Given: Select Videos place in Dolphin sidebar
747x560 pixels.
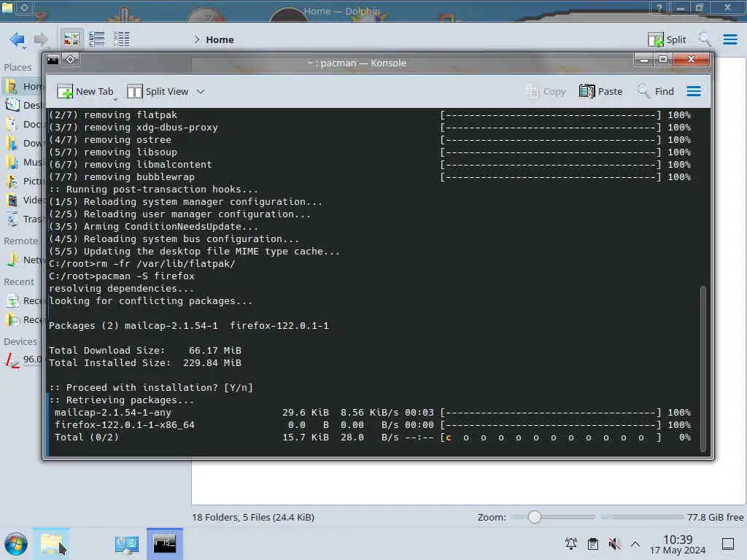Looking at the screenshot, I should tap(24, 200).
